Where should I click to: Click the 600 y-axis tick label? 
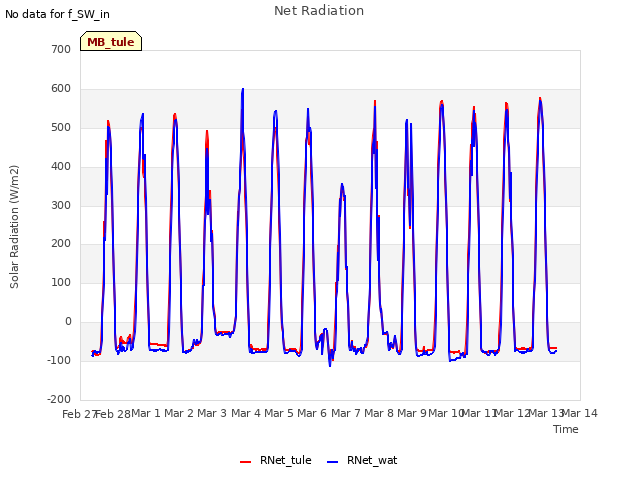[61, 89]
